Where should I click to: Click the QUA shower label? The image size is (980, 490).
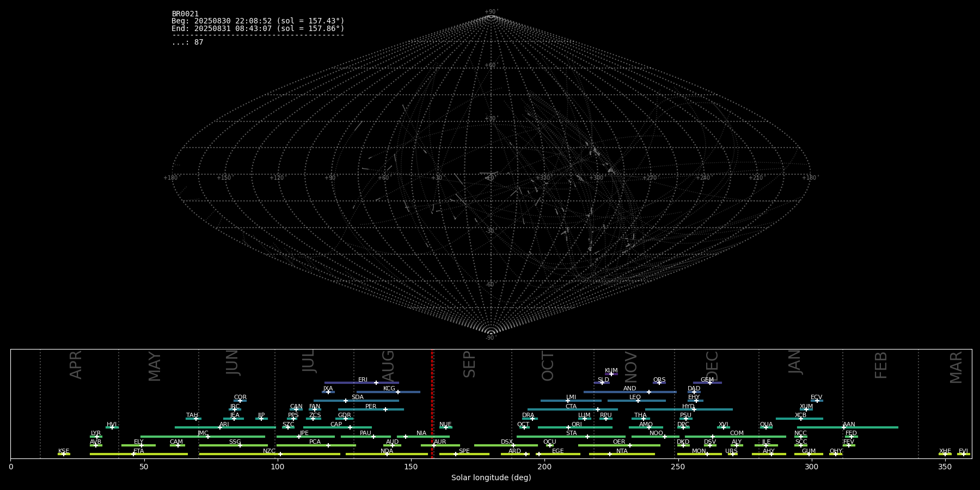(x=767, y=425)
